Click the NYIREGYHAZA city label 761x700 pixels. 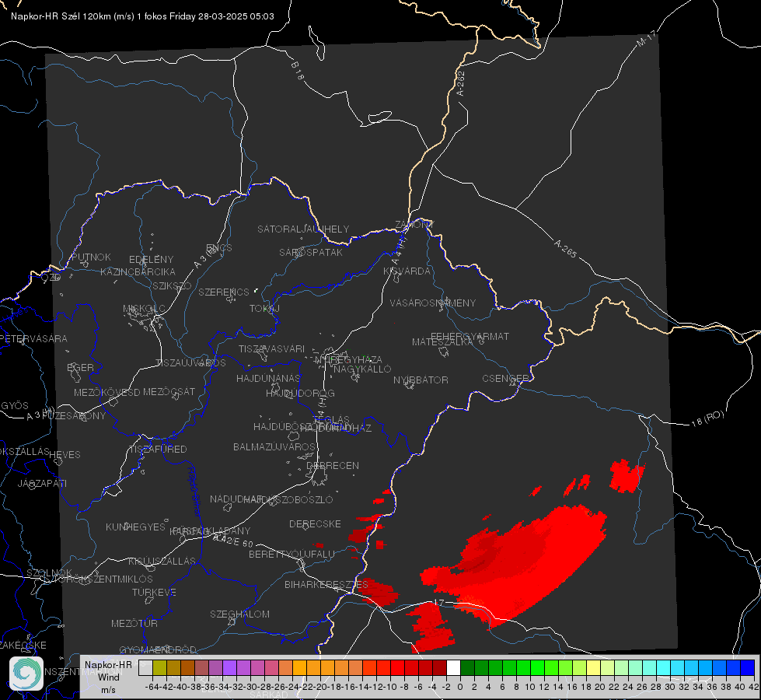click(x=348, y=359)
